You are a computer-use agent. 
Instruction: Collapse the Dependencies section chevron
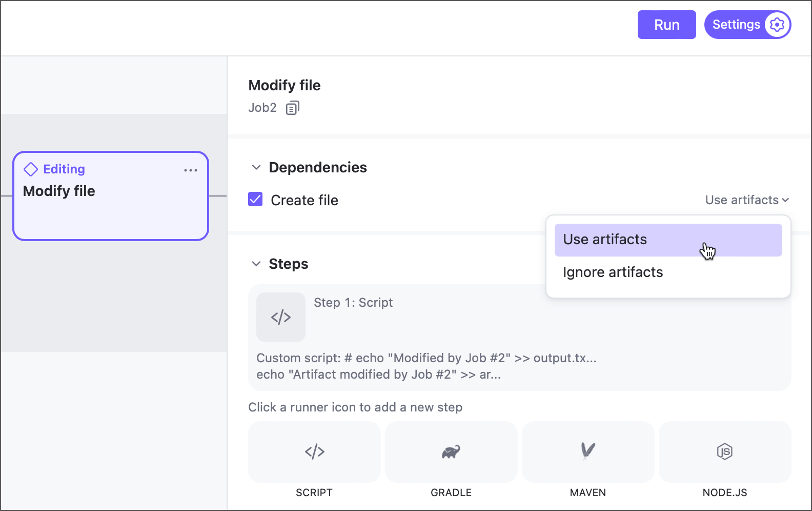256,168
